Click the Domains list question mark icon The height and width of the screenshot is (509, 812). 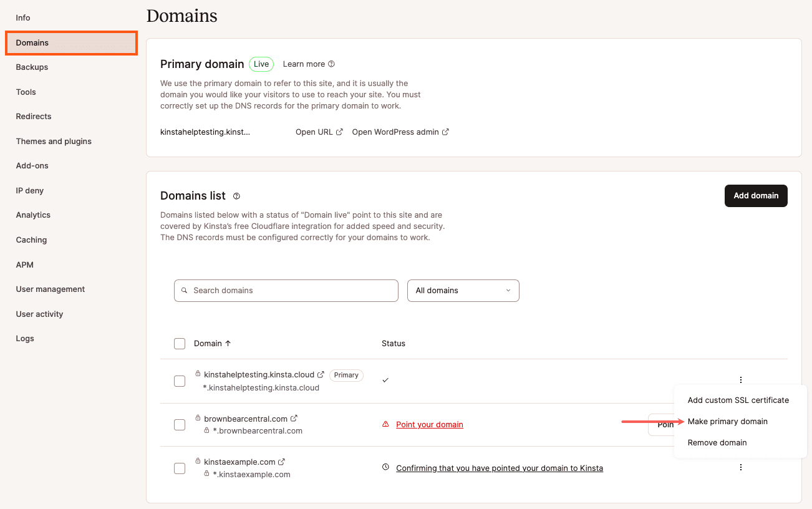coord(236,196)
